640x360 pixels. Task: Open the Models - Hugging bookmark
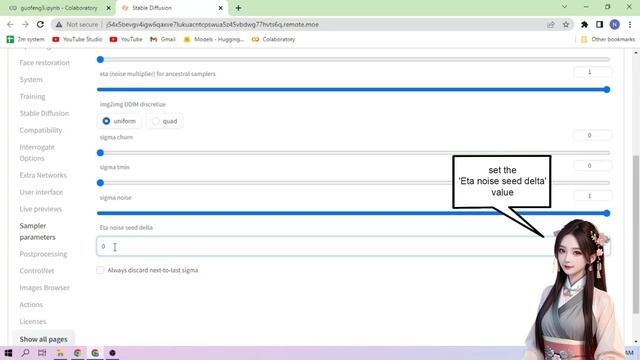tap(213, 39)
